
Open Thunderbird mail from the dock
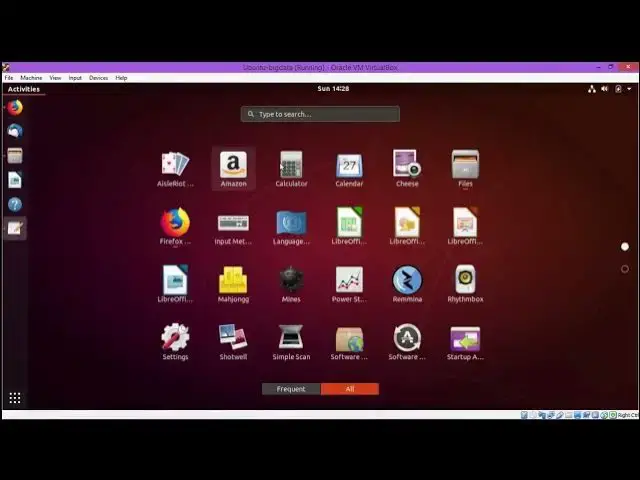pyautogui.click(x=15, y=131)
